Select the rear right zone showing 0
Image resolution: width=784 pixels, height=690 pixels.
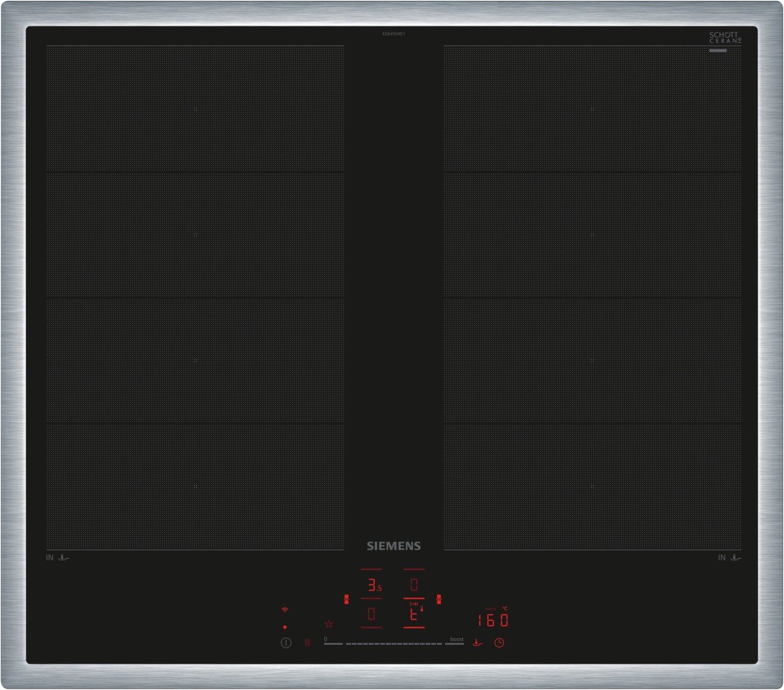point(414,584)
